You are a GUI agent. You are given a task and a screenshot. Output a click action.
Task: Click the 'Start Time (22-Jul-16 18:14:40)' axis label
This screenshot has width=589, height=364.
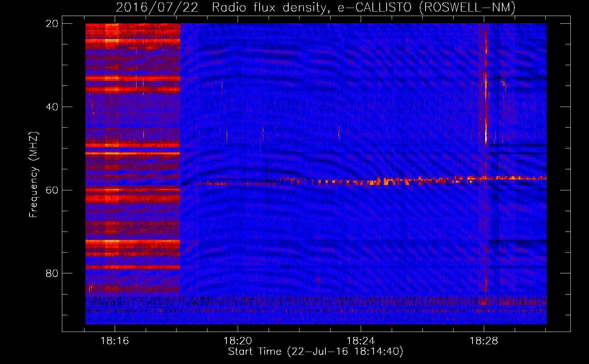[316, 352]
